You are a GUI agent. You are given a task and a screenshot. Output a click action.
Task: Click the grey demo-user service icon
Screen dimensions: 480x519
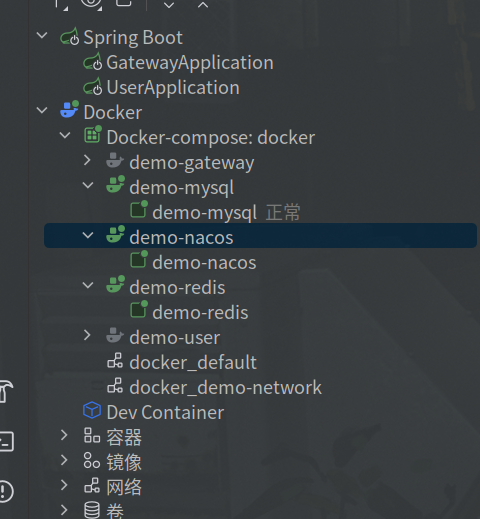click(115, 335)
